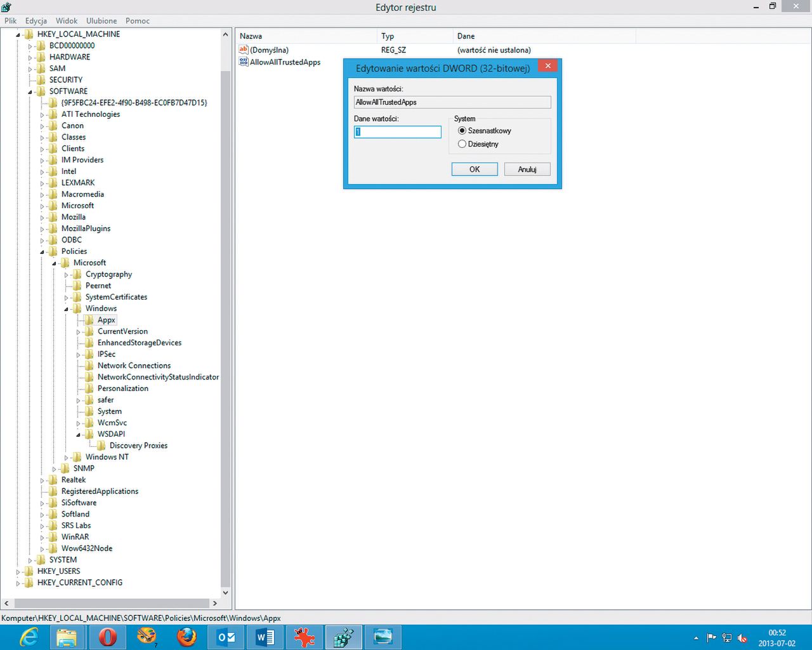Open the Edycja menu
The width and height of the screenshot is (812, 650).
[36, 21]
